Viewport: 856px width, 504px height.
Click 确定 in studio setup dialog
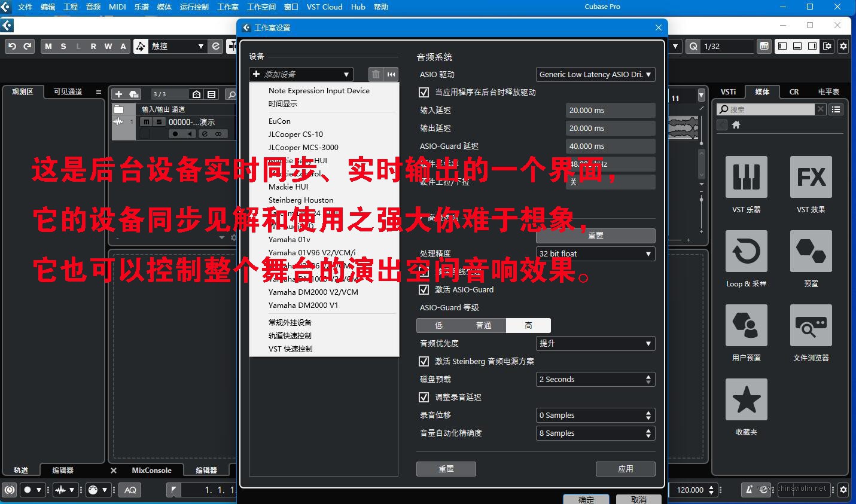click(586, 499)
